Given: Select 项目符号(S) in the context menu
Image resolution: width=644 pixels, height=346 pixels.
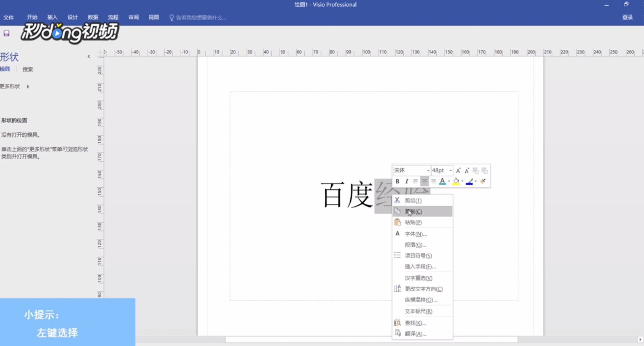Looking at the screenshot, I should [x=422, y=256].
